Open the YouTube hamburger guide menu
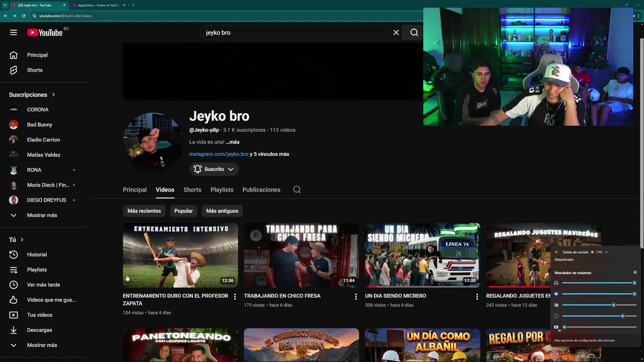Screen dimensions: 644x362 (x=14, y=32)
